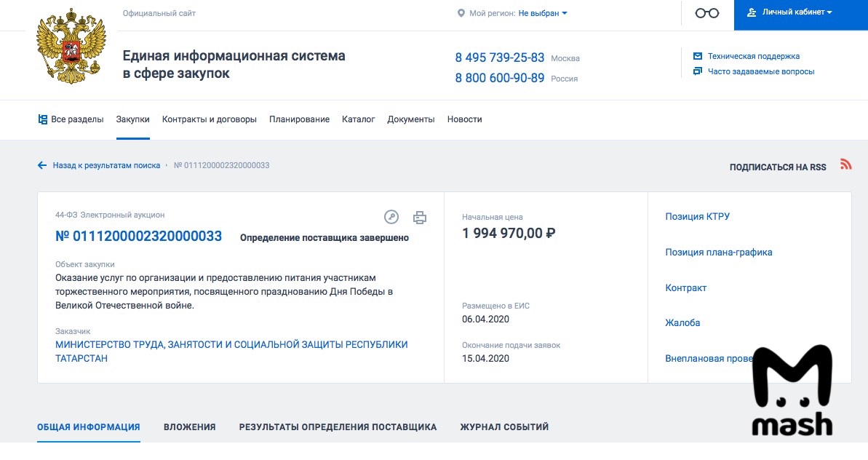
Task: Open the 'Все разделы' sections menu
Action: click(71, 119)
